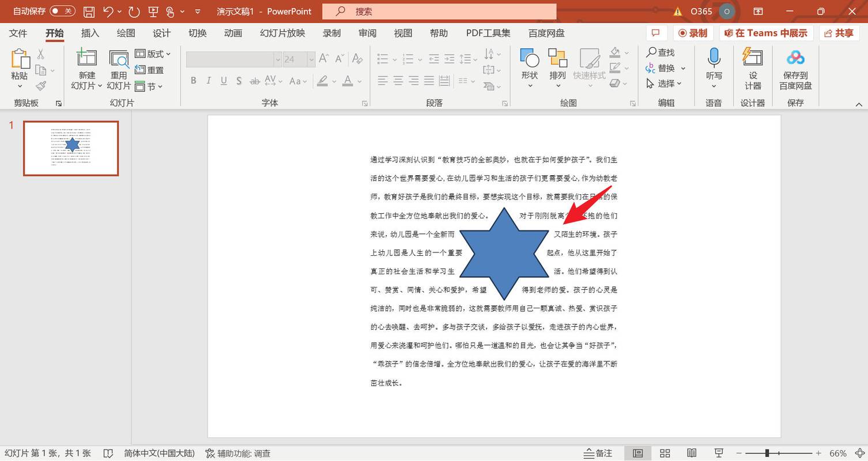Click Reset slide button

click(x=149, y=70)
